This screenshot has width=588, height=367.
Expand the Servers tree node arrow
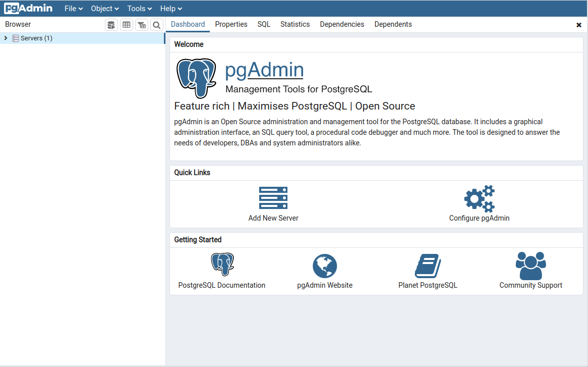coord(6,38)
